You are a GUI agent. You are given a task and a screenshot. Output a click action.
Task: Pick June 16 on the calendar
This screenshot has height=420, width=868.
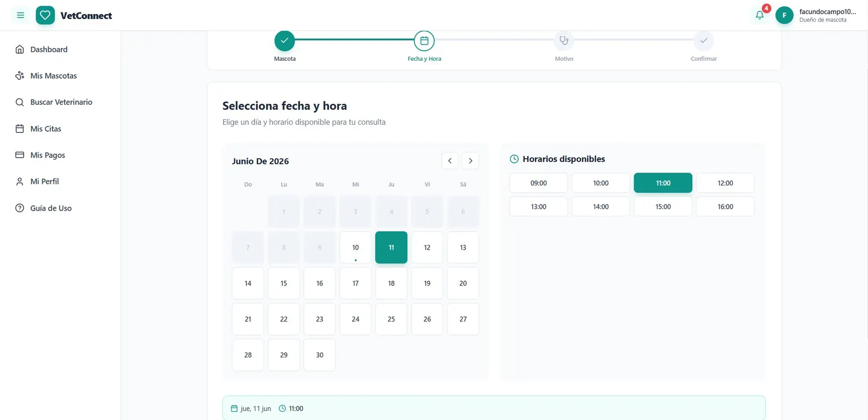click(x=320, y=283)
